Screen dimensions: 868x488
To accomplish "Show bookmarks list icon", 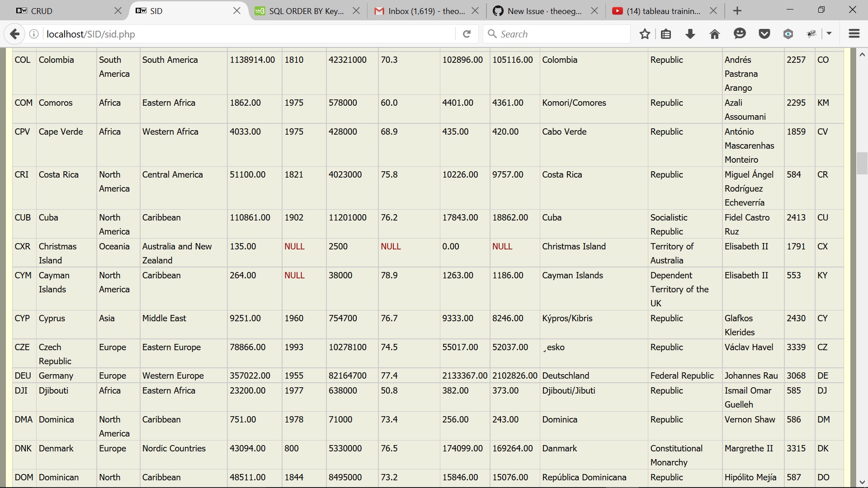I will [x=666, y=34].
